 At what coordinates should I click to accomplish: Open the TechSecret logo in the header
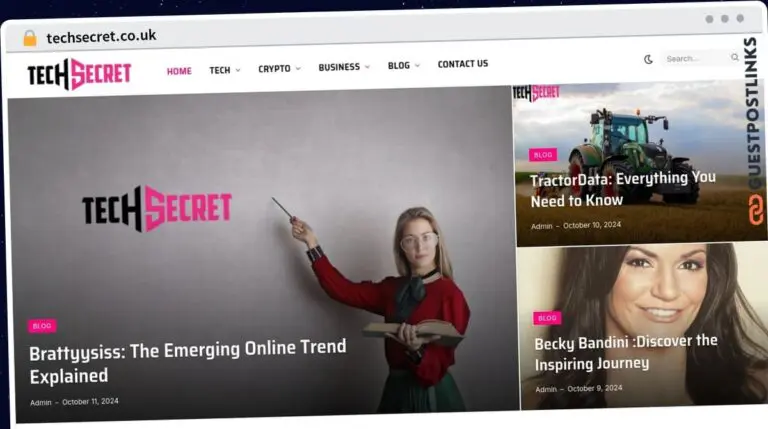pos(79,74)
